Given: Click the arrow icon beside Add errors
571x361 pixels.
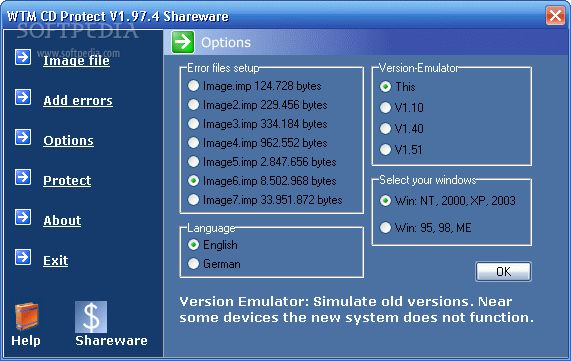Looking at the screenshot, I should coord(23,97).
